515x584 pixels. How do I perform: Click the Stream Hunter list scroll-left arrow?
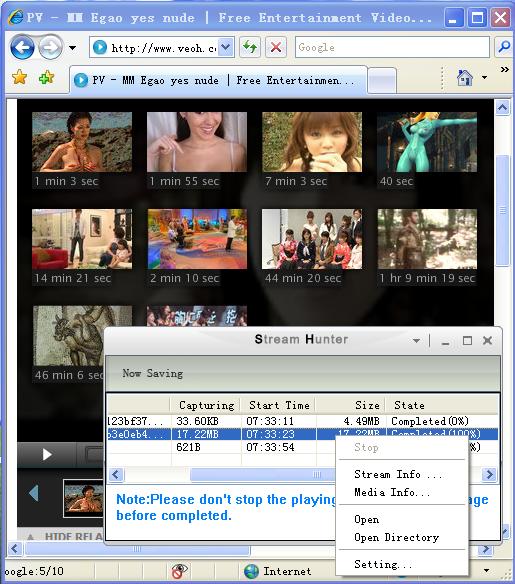pos(116,474)
